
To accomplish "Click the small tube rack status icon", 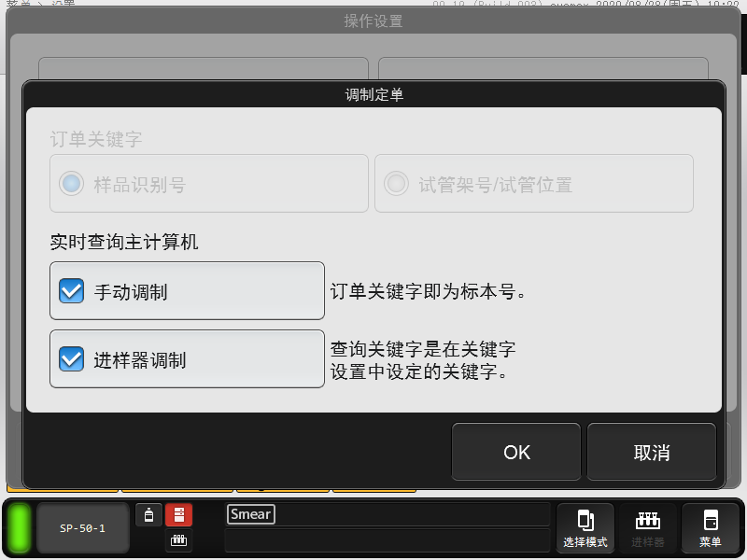I will click(x=178, y=540).
